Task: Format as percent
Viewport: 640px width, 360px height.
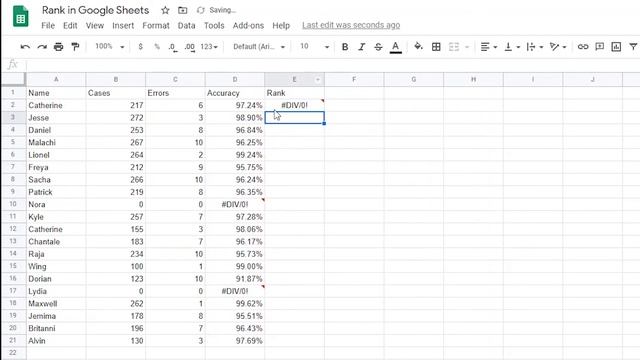Action: point(157,47)
